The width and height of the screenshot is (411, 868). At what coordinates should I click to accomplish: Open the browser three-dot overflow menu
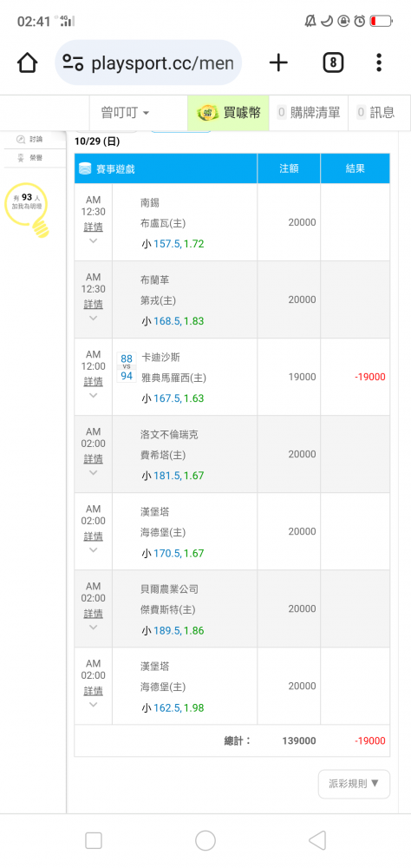click(x=379, y=63)
